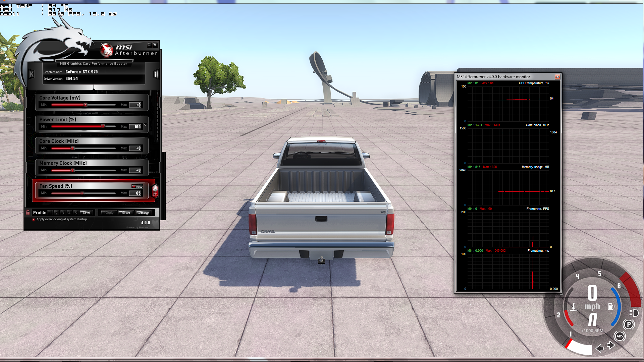Minimize the Afterburner main window
The height and width of the screenshot is (362, 644).
(x=149, y=45)
